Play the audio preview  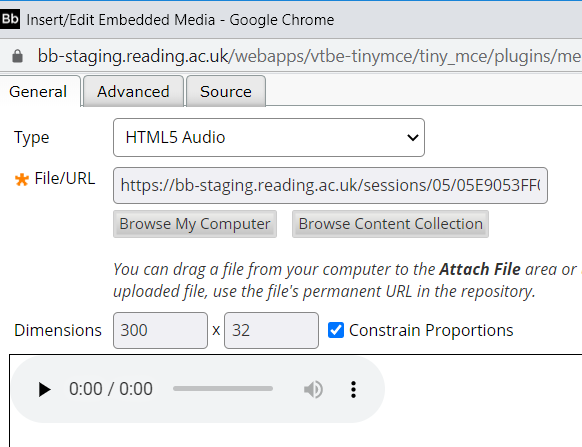[45, 389]
